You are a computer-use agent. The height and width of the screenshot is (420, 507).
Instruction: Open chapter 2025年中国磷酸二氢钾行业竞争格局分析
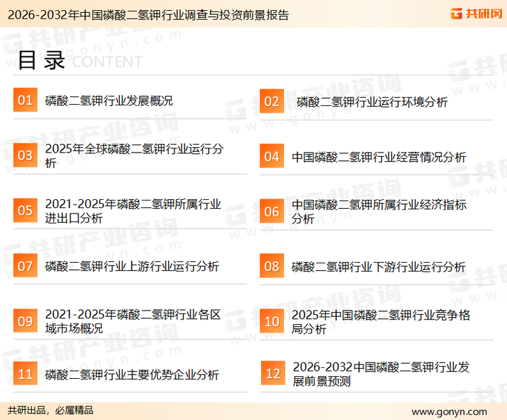point(381,322)
